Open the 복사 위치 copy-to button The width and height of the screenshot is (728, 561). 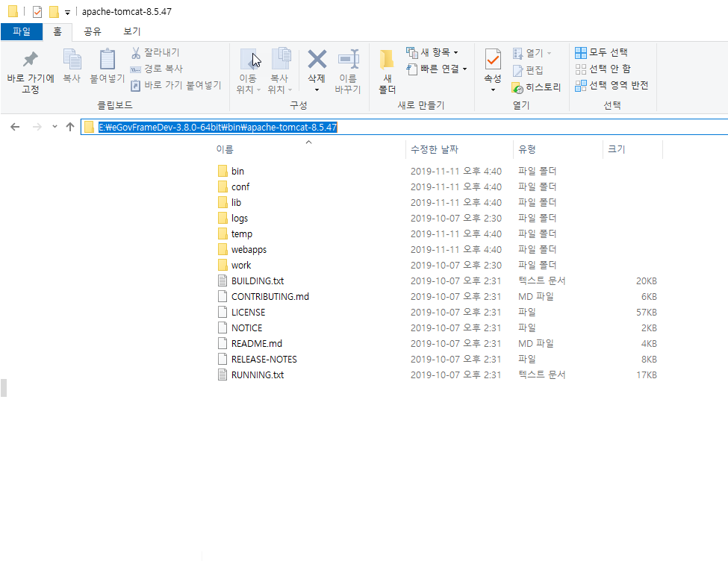click(279, 71)
